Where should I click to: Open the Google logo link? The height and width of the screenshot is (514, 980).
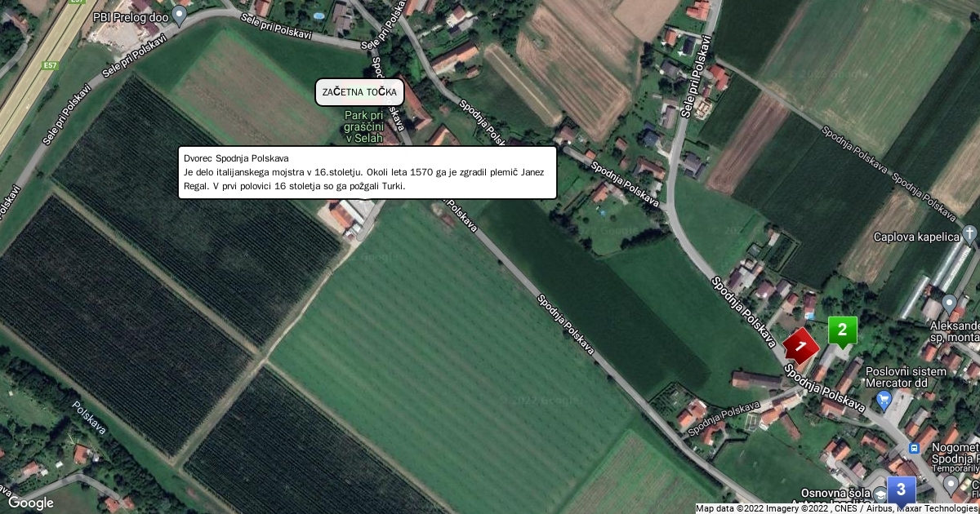[30, 503]
